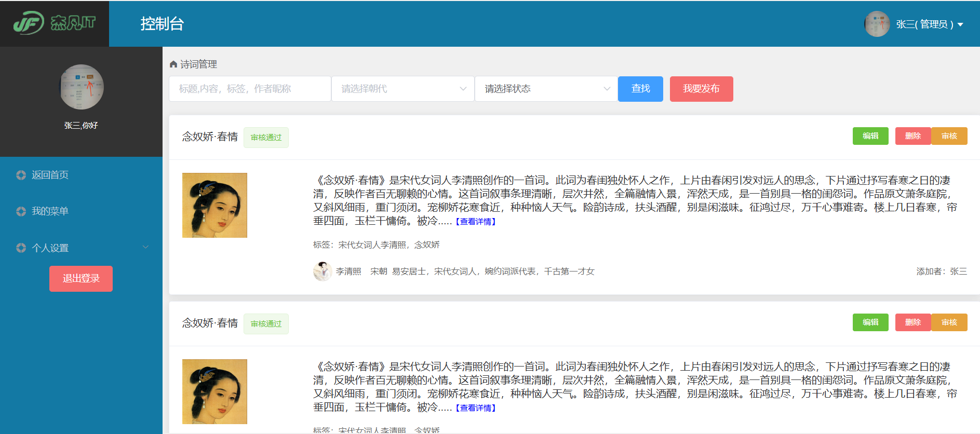Click 审核 on the first poem card

click(949, 136)
